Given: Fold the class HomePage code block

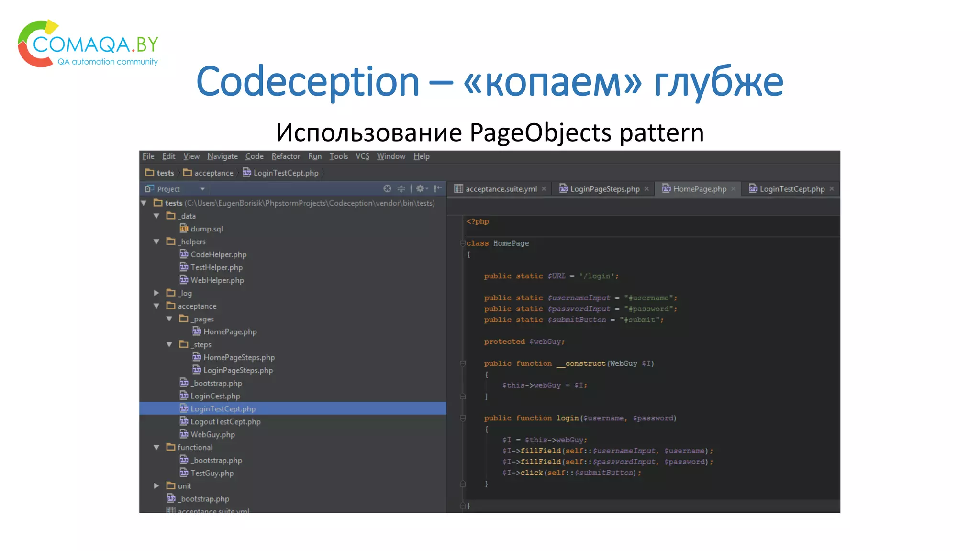Looking at the screenshot, I should pyautogui.click(x=463, y=243).
